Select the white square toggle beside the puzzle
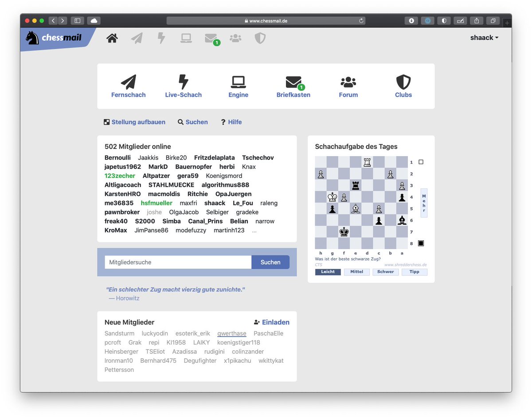The width and height of the screenshot is (532, 419). 420,162
